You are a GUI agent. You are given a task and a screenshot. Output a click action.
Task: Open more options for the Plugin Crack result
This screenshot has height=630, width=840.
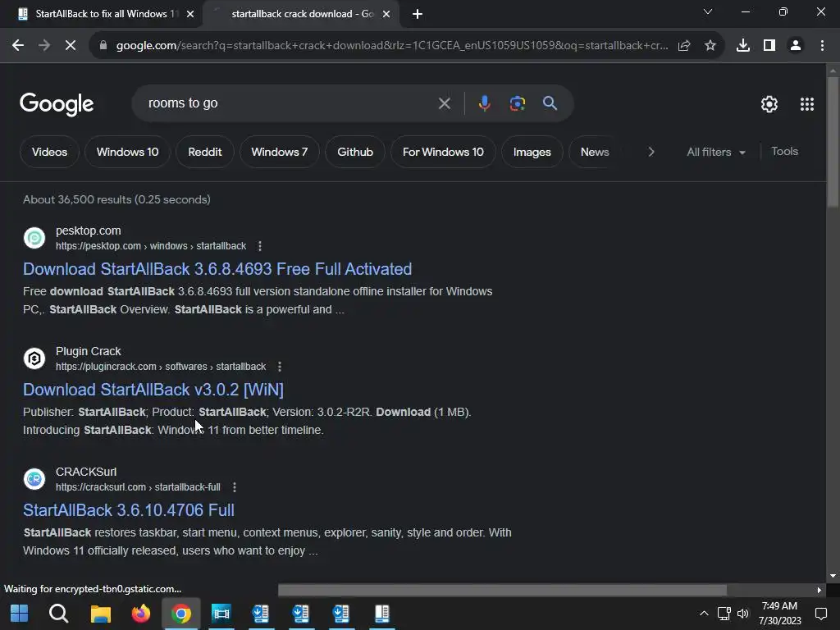pyautogui.click(x=280, y=367)
